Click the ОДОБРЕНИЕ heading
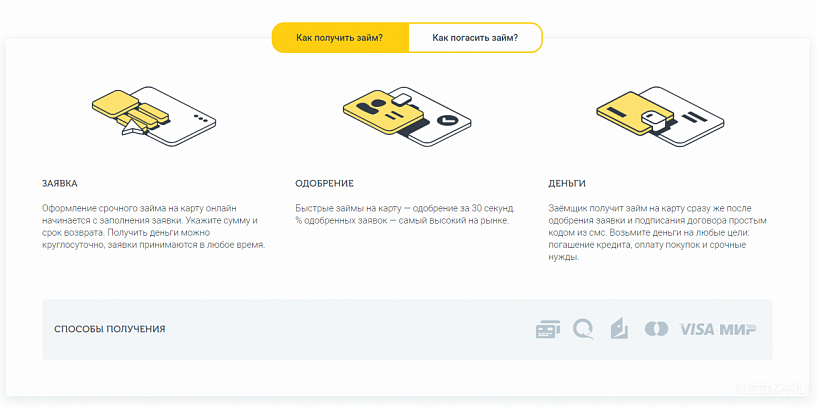The height and width of the screenshot is (407, 817). click(x=324, y=183)
